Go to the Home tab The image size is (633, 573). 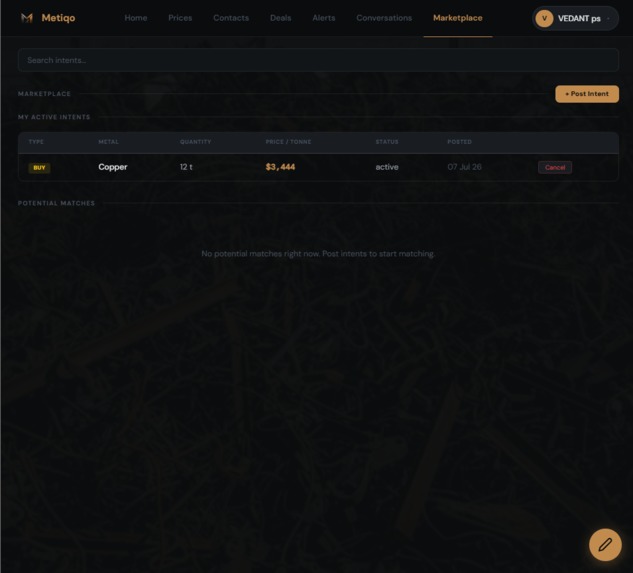[x=136, y=18]
